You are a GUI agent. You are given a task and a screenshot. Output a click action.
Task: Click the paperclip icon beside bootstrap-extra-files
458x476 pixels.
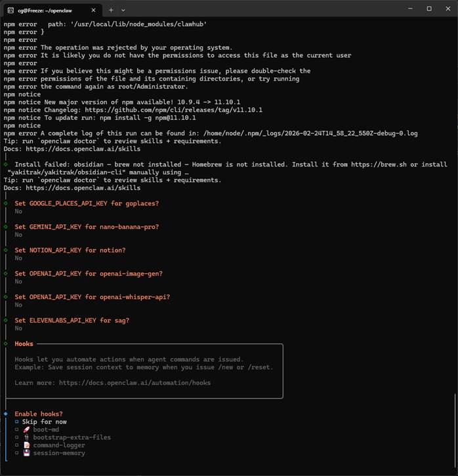(x=26, y=437)
